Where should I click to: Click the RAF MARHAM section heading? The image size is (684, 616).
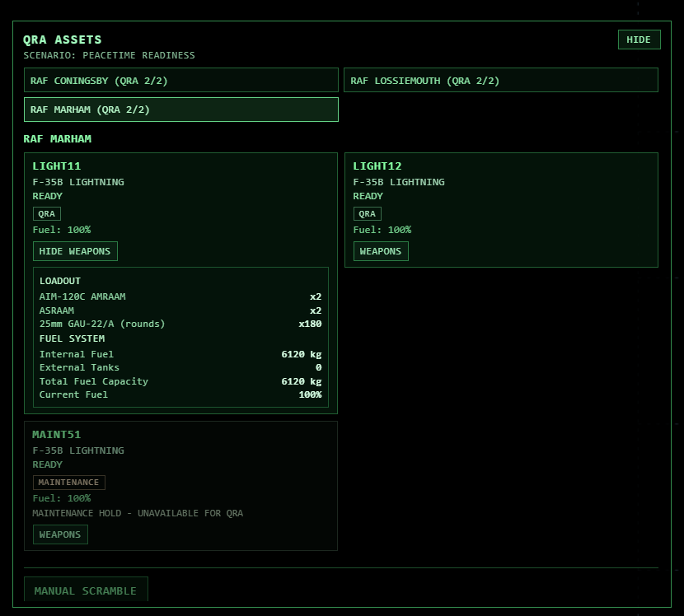click(x=58, y=138)
